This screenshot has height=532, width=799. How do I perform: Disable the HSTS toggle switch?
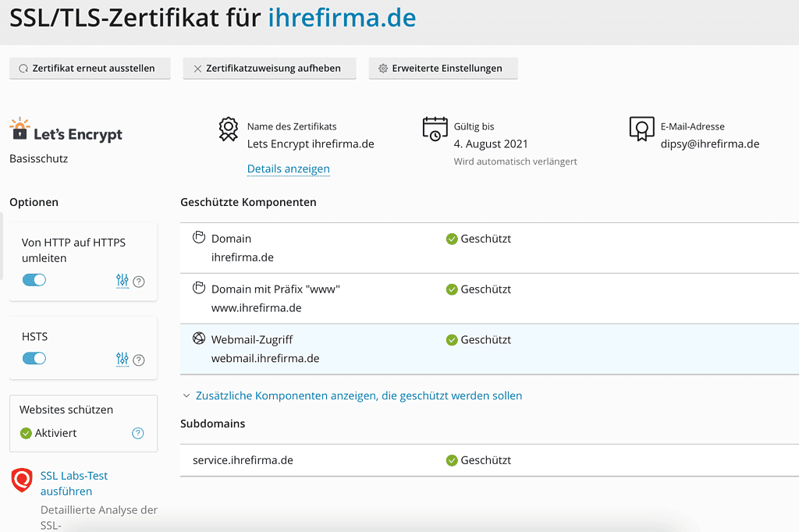click(x=34, y=358)
